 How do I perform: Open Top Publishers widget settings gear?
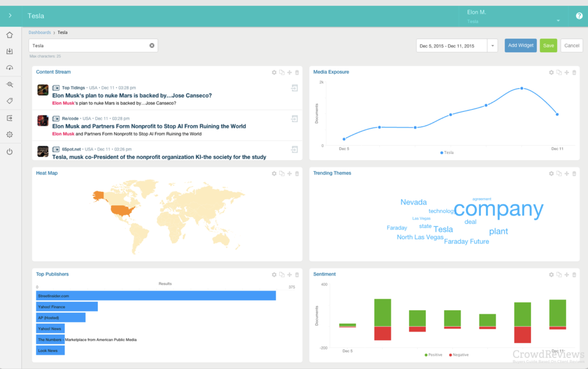coord(274,275)
